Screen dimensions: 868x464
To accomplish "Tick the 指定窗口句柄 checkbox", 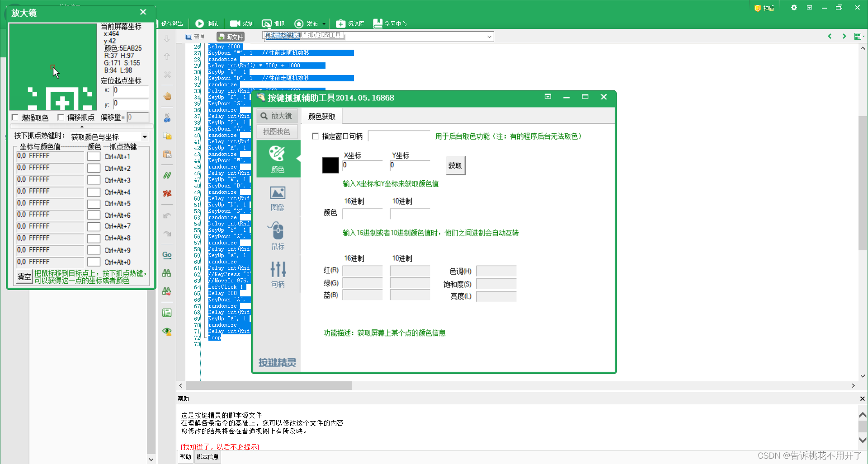I will coord(316,136).
